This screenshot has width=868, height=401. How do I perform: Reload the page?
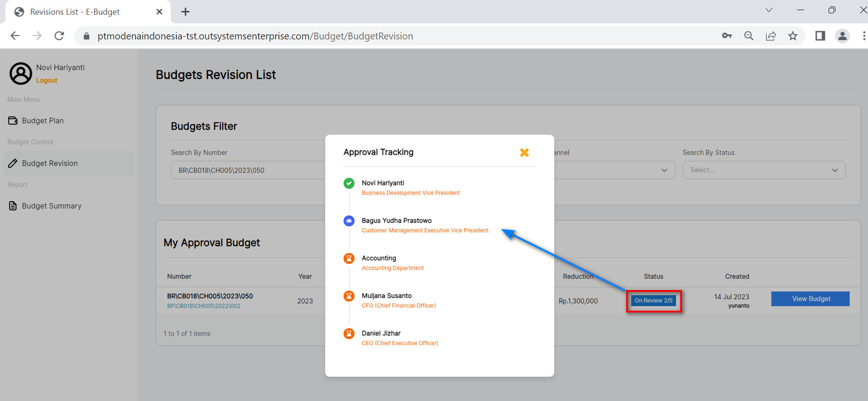[59, 36]
